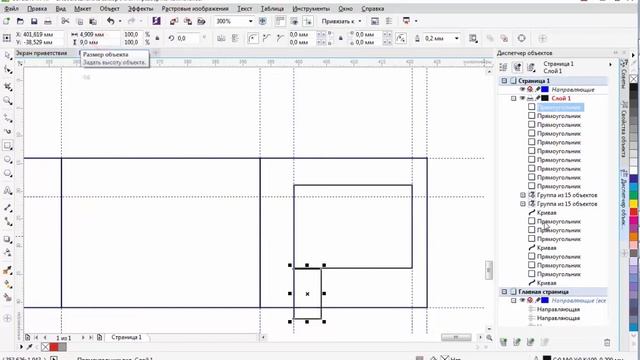Open the Undo history dropdown arrow
This screenshot has height=360, width=640.
coord(120,21)
